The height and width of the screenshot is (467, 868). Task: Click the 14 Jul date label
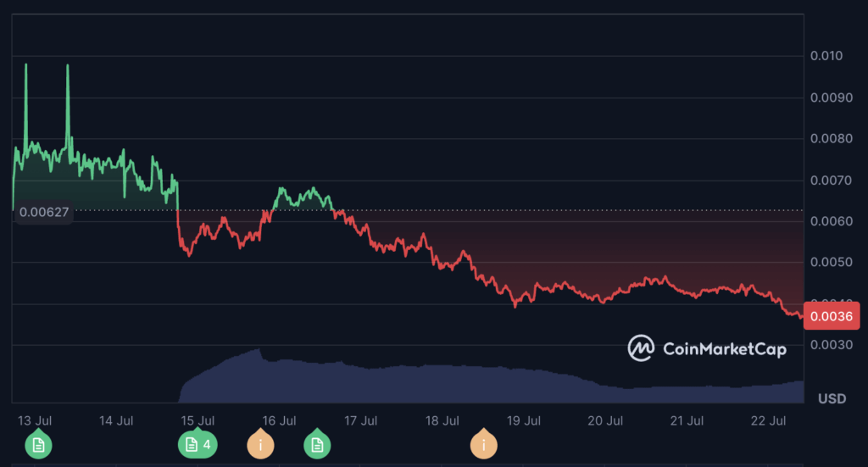(116, 420)
